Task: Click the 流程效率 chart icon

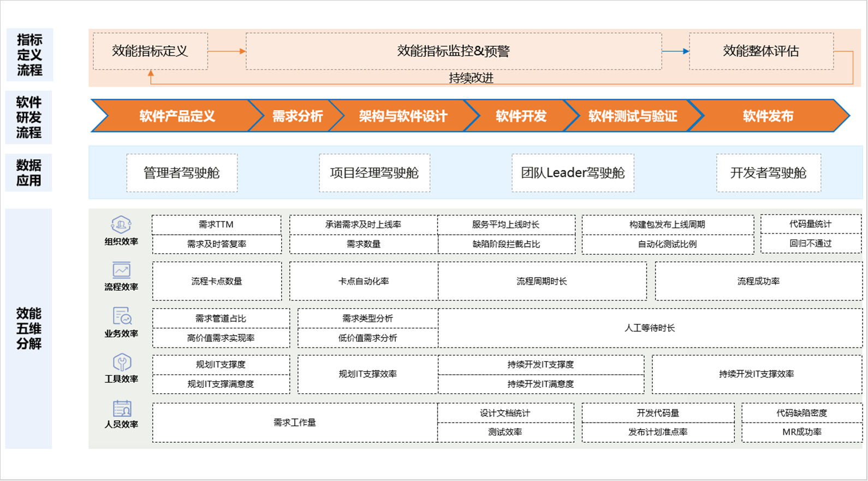Action: [x=121, y=270]
